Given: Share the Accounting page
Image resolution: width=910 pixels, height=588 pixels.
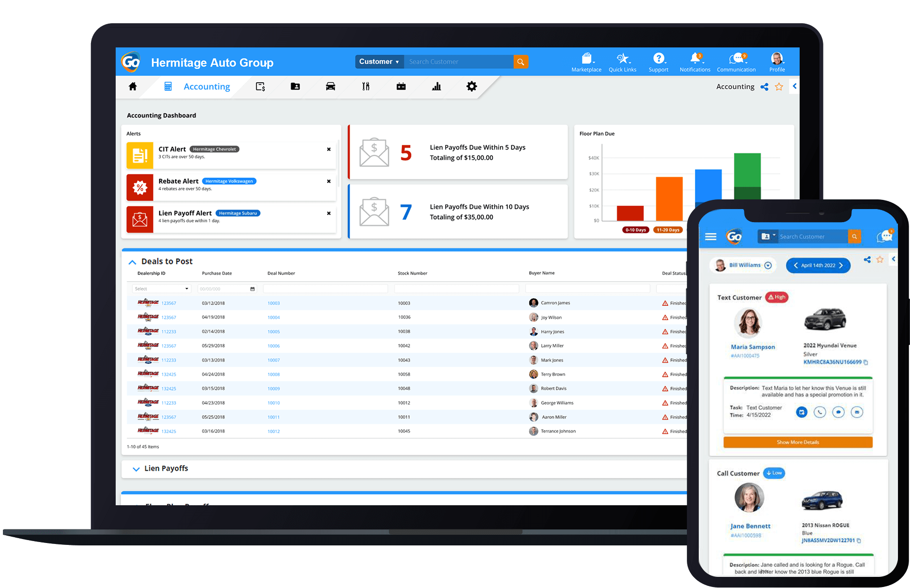Looking at the screenshot, I should [x=764, y=87].
